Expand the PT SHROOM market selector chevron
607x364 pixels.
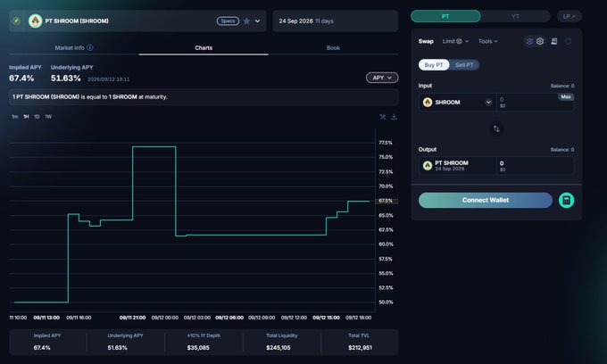257,21
